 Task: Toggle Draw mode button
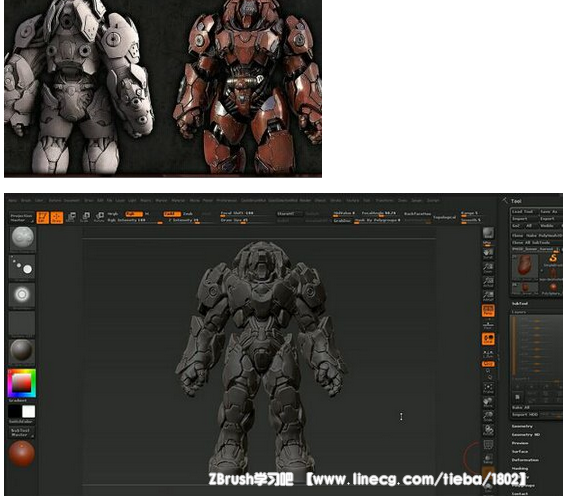[56, 217]
